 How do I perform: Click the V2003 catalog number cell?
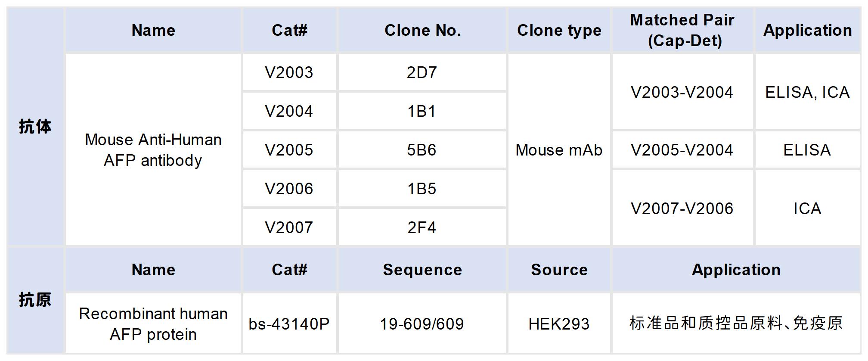tap(289, 72)
